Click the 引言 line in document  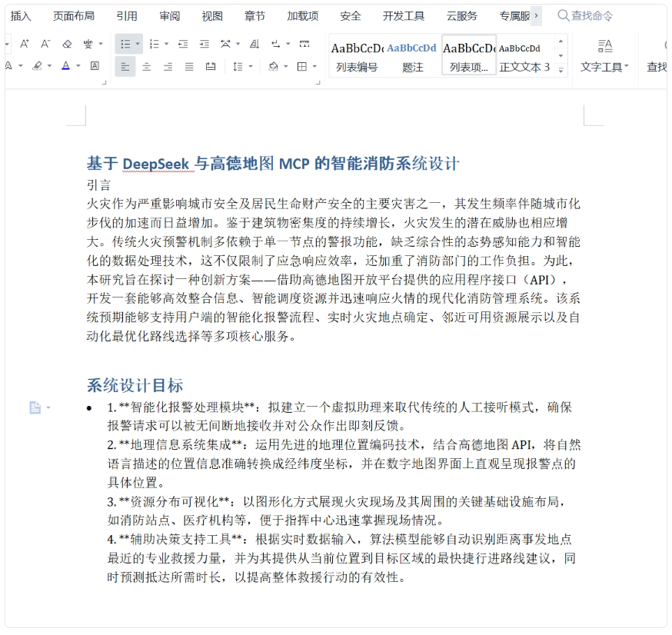click(x=99, y=185)
